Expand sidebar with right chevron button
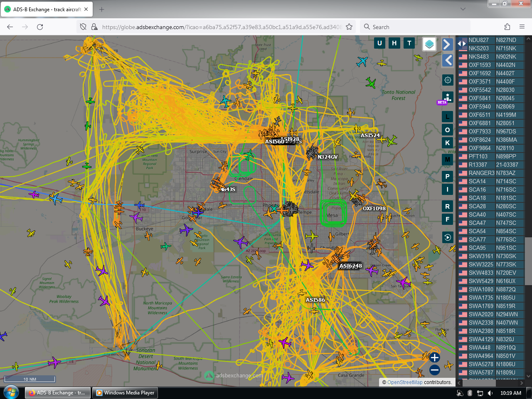Screen dimensions: 532x399 (x=447, y=44)
